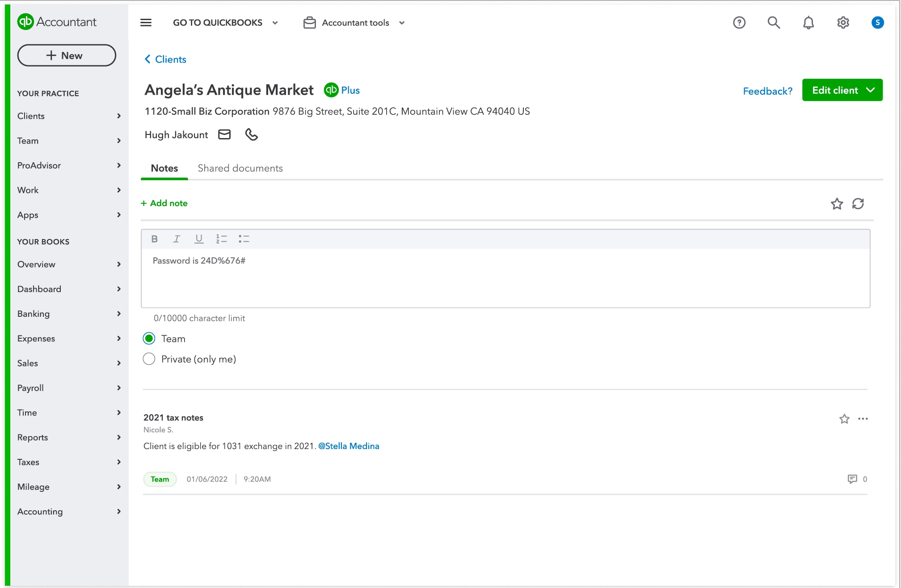The width and height of the screenshot is (901, 588).
Task: Open the settings gear icon
Action: click(x=843, y=22)
